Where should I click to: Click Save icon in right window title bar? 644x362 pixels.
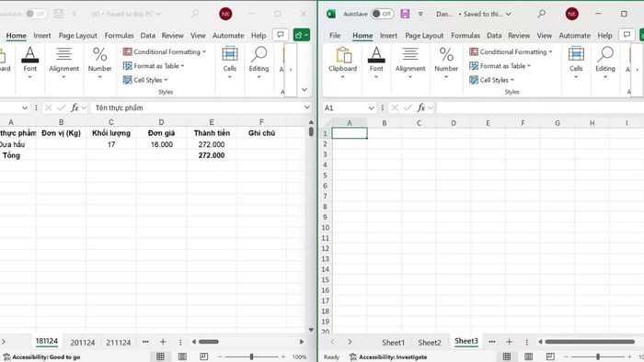(x=405, y=14)
